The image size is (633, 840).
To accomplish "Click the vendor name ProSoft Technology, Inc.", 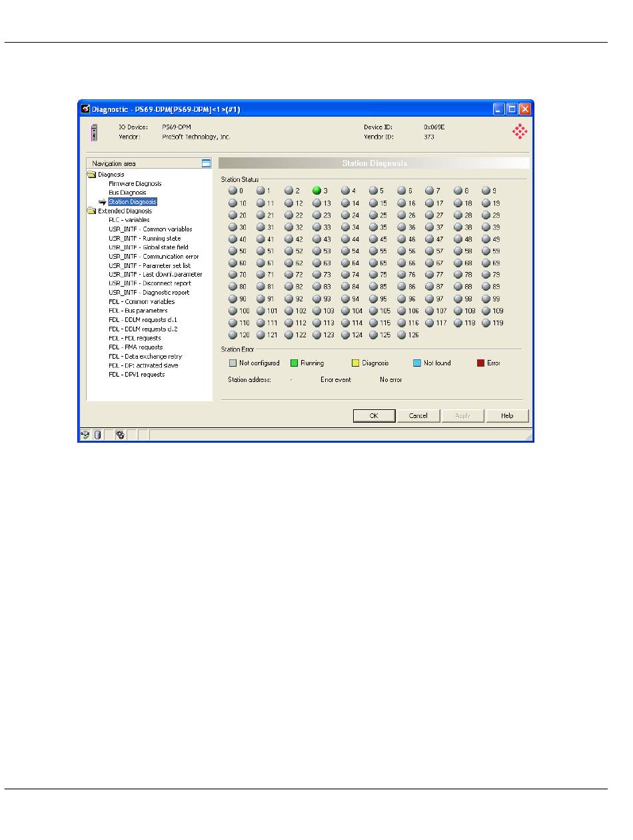I will point(196,137).
